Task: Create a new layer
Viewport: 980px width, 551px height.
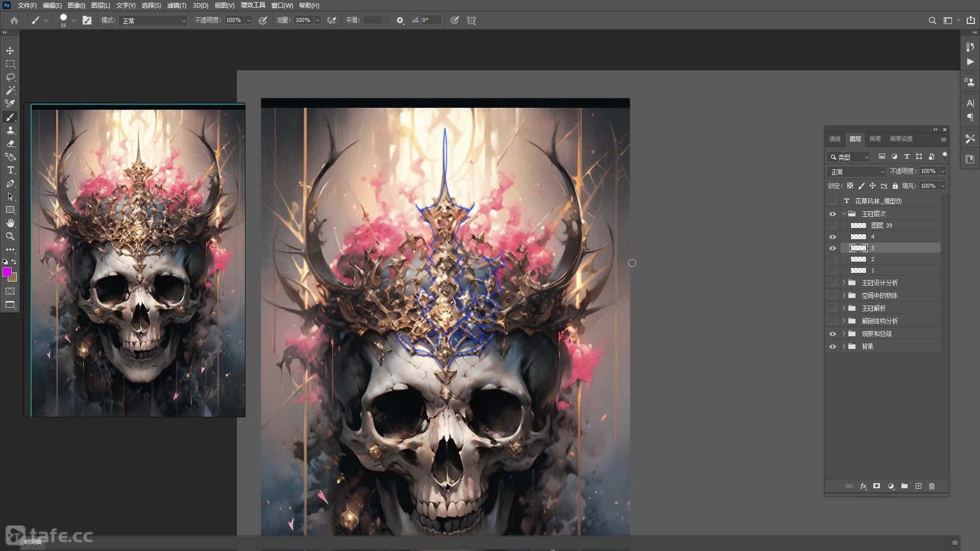Action: [x=918, y=486]
